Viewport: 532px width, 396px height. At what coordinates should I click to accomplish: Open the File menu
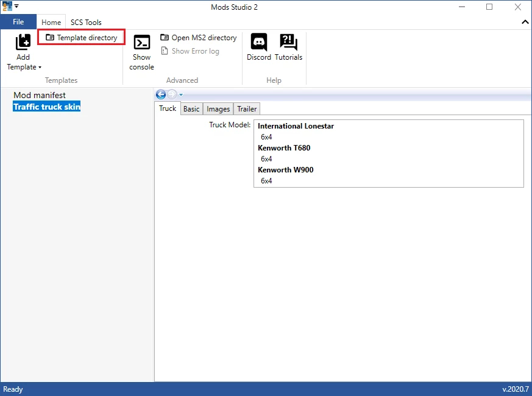pyautogui.click(x=18, y=22)
